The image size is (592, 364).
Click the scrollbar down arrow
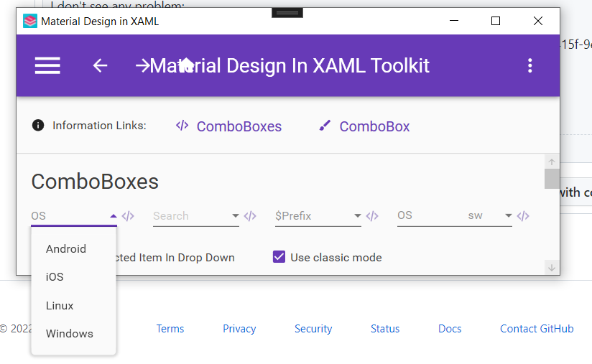552,268
